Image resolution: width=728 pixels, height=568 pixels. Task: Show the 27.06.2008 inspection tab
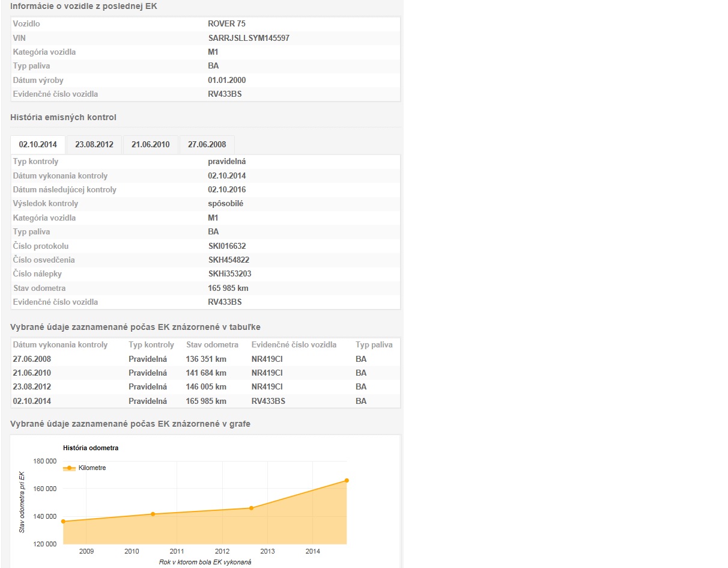coord(207,145)
